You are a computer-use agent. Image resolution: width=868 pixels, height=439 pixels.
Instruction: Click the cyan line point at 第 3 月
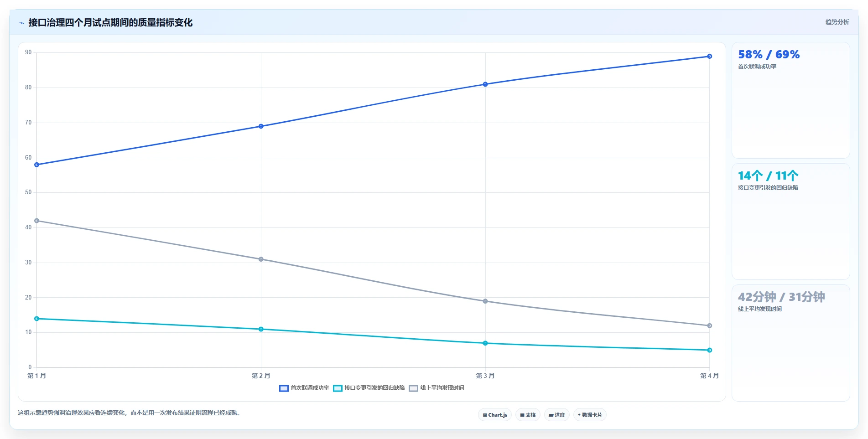[485, 343]
